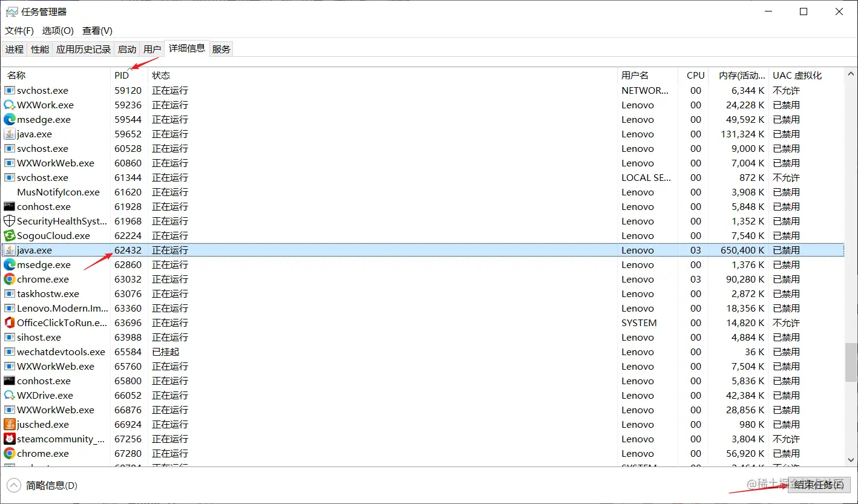Click chrome.exe icon in PID 67280 row
The height and width of the screenshot is (504, 858).
9,453
